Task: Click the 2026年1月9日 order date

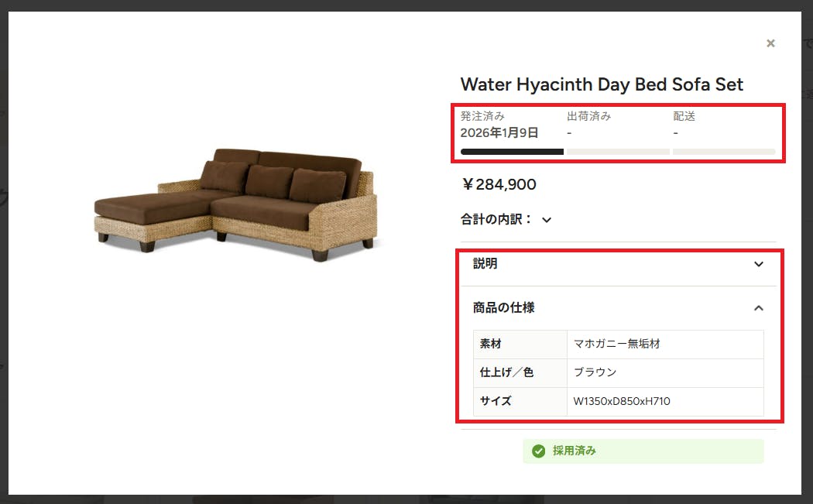Action: point(499,133)
